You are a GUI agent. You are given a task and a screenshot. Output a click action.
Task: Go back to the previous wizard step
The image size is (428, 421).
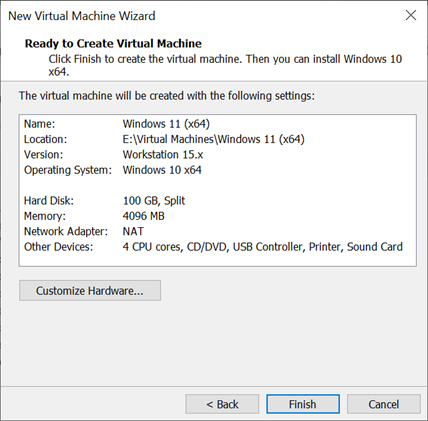tap(222, 404)
